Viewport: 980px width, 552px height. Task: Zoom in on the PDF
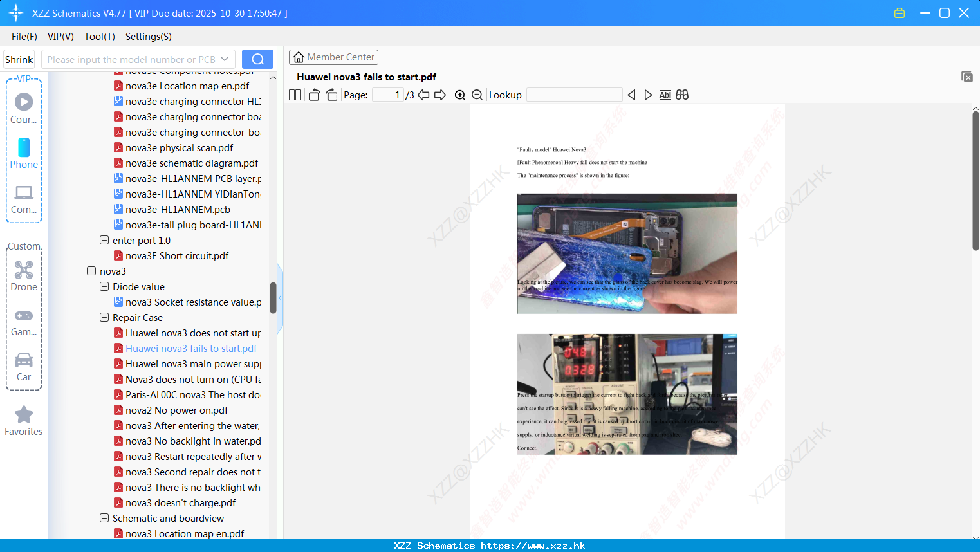pyautogui.click(x=460, y=95)
